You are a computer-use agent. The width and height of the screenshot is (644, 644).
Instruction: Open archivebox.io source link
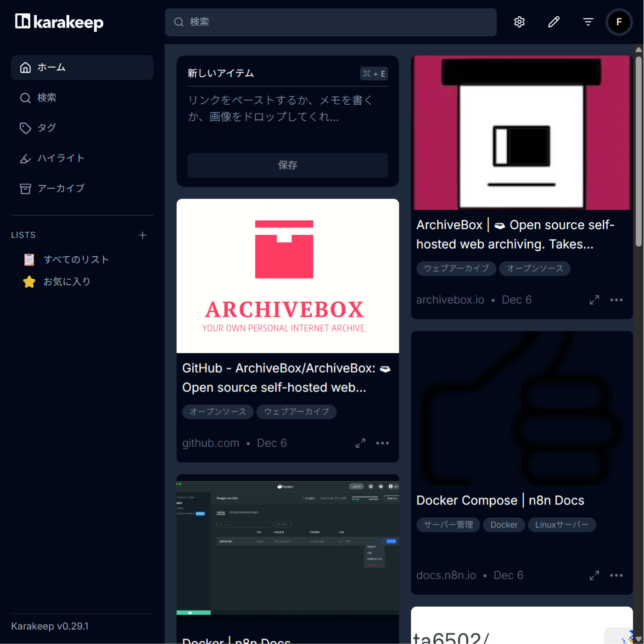coord(450,299)
